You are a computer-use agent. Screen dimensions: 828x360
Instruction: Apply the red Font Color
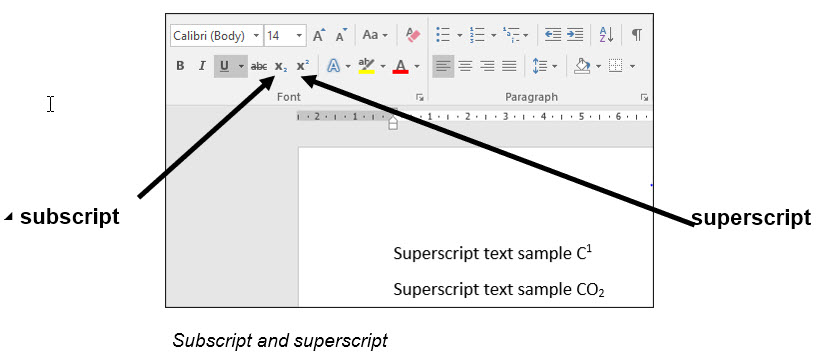click(x=401, y=66)
